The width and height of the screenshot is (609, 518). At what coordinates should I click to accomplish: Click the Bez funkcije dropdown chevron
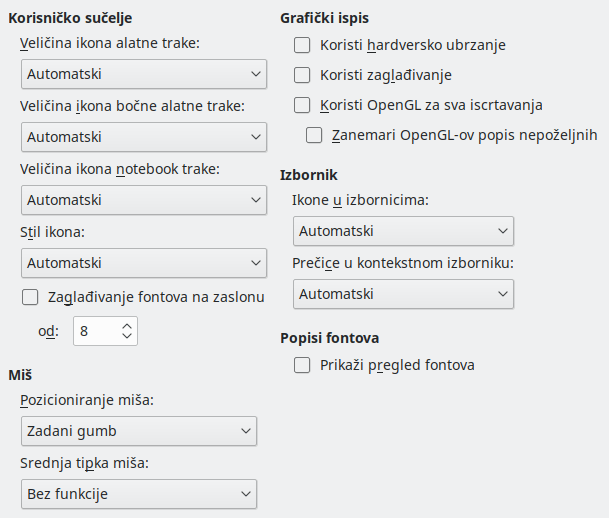coord(245,494)
